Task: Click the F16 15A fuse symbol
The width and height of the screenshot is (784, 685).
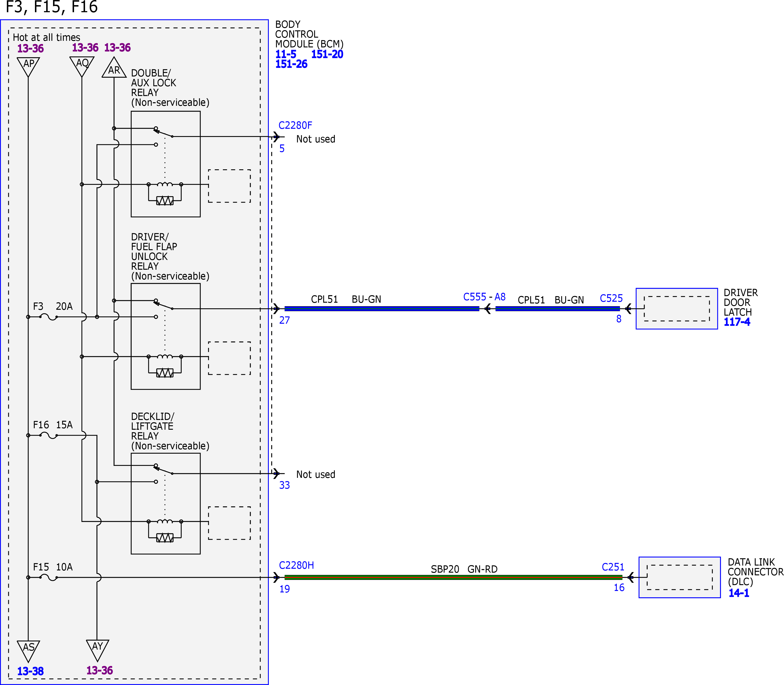Action: (49, 435)
